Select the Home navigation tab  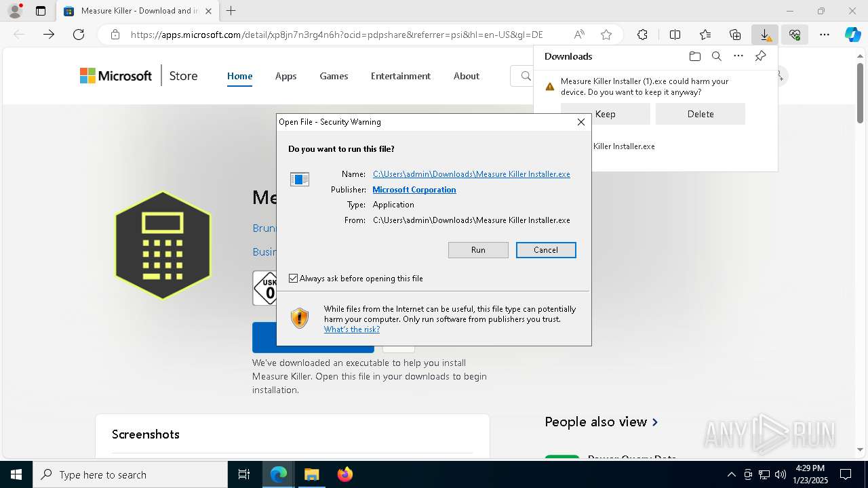[239, 76]
